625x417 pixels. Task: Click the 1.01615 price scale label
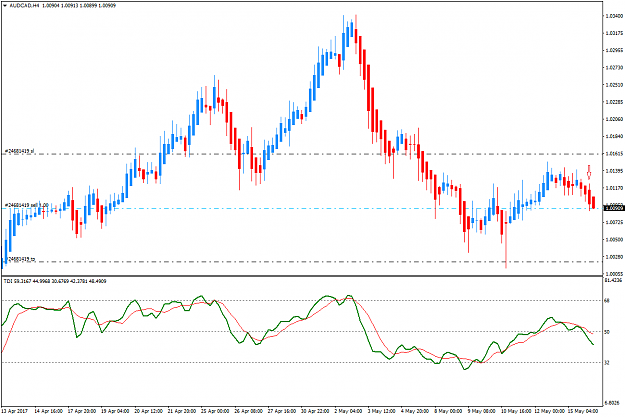(614, 153)
